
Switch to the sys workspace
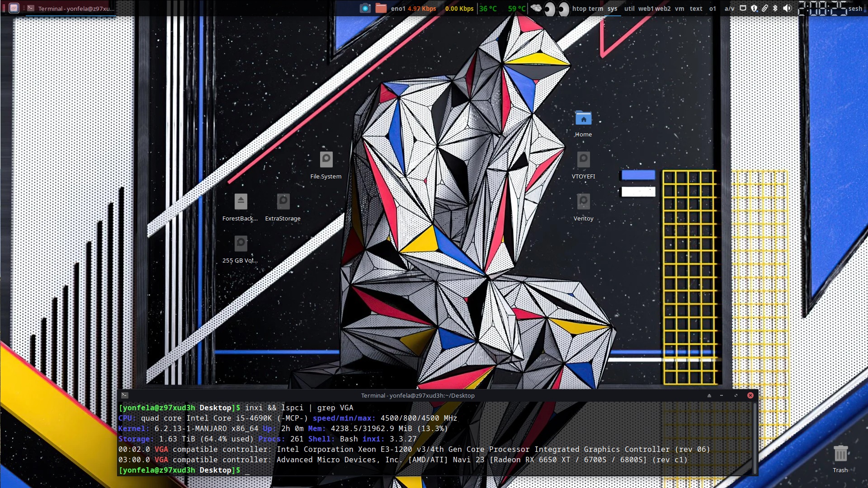612,9
